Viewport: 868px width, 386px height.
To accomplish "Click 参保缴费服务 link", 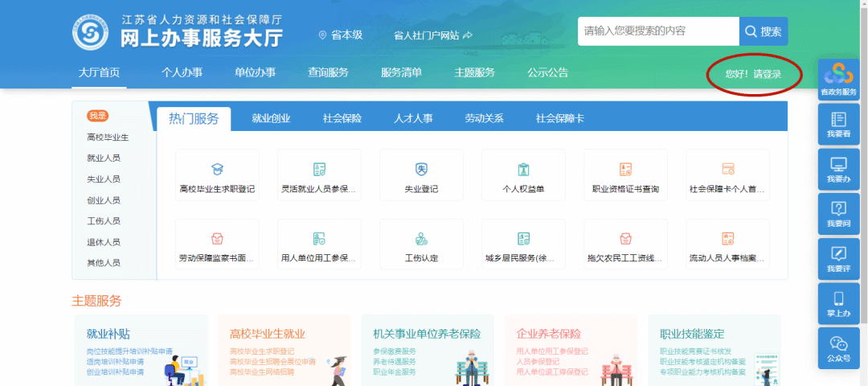I will coord(395,351).
